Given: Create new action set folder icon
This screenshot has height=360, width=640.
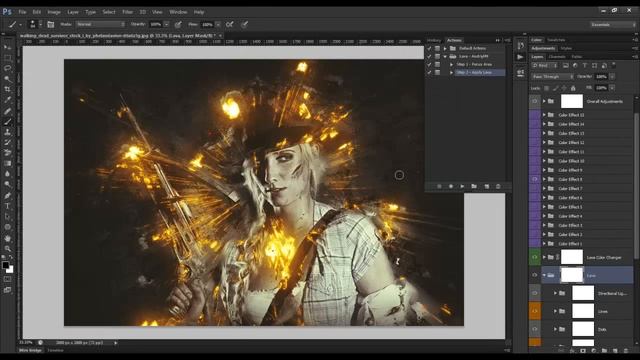Looking at the screenshot, I should (474, 186).
